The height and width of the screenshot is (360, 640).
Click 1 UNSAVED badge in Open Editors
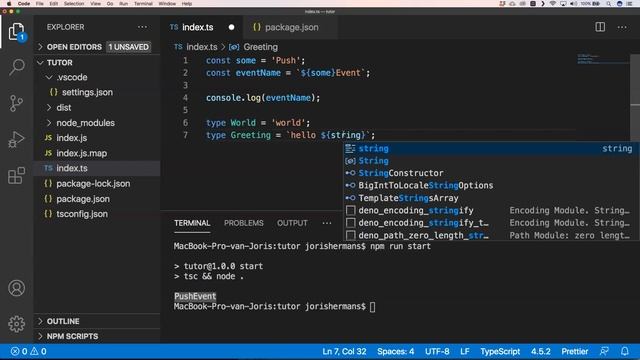point(129,47)
